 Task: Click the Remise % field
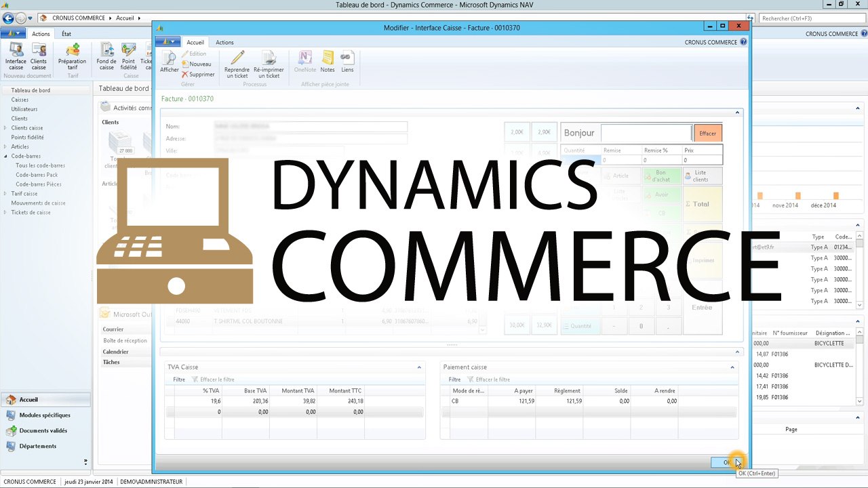[x=662, y=160]
